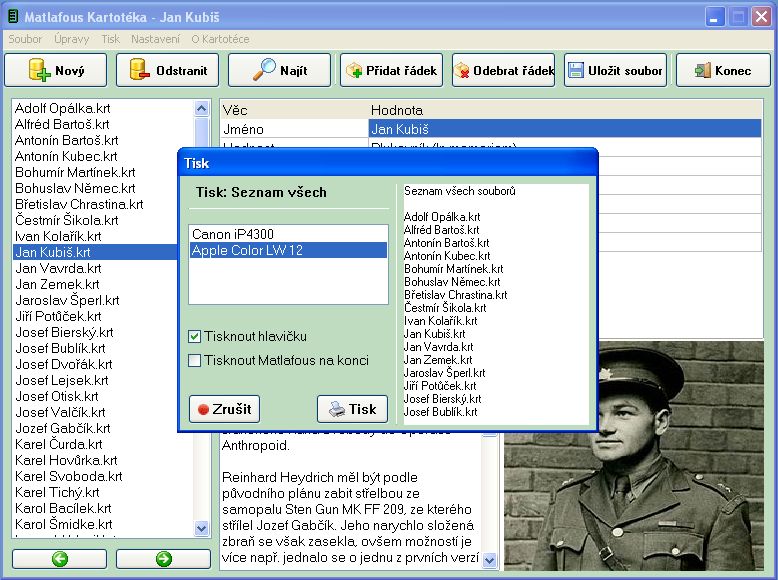Select Jan Vavrda.krt in left list
Viewport: 778px width, 580px height.
pyautogui.click(x=58, y=268)
